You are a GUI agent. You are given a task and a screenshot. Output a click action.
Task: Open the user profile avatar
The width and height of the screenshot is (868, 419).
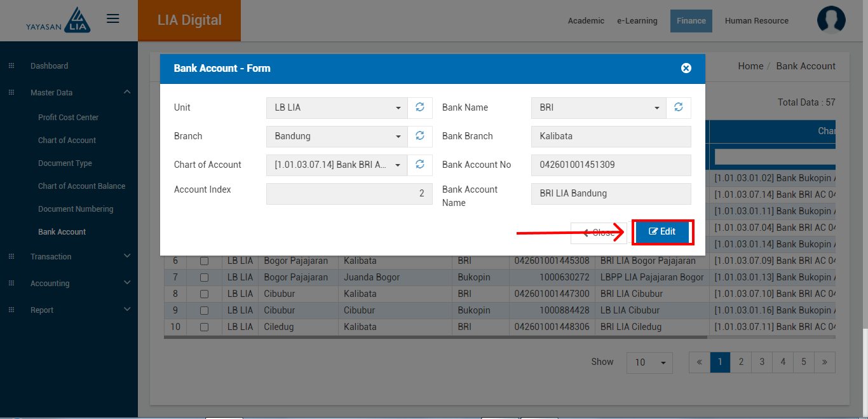(x=831, y=20)
